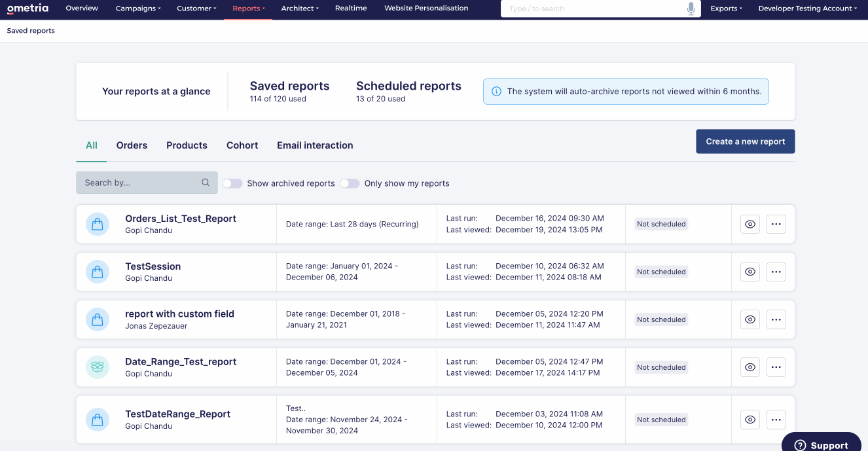Click Not scheduled badge for Date_Range_Test_report

tap(661, 367)
